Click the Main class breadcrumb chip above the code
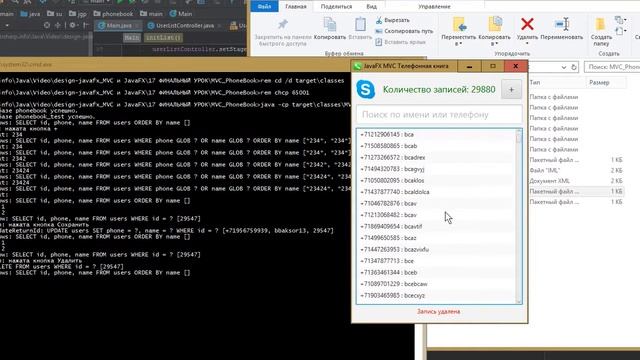640x360 pixels. tap(132, 38)
